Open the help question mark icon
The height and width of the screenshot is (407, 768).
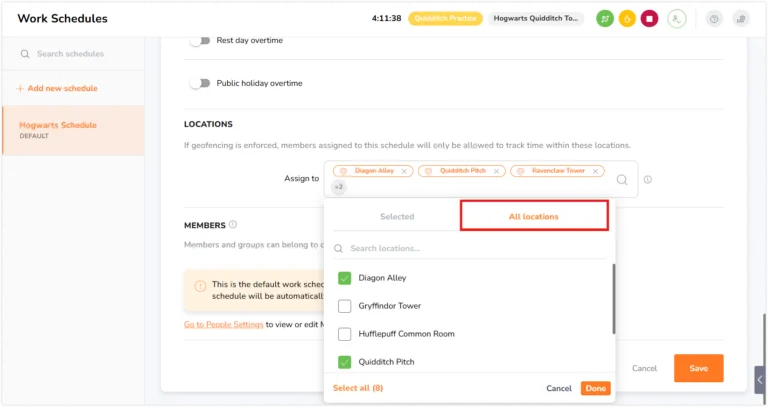(x=714, y=19)
